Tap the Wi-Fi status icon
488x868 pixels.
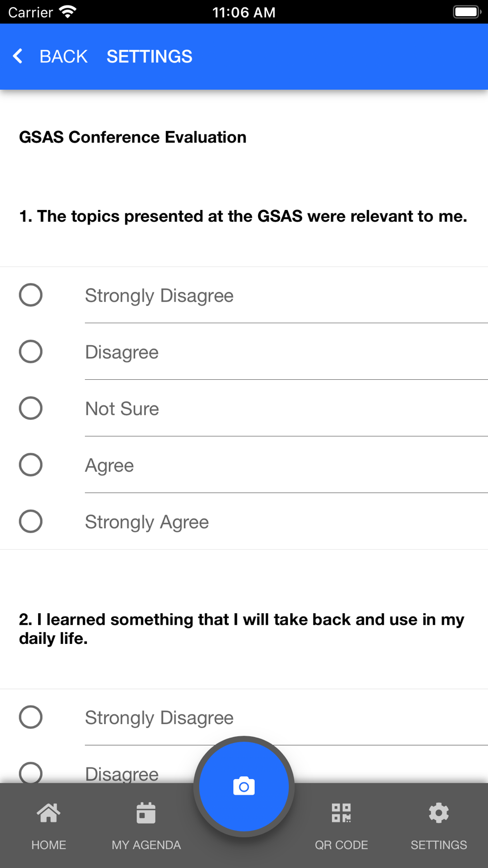click(68, 12)
